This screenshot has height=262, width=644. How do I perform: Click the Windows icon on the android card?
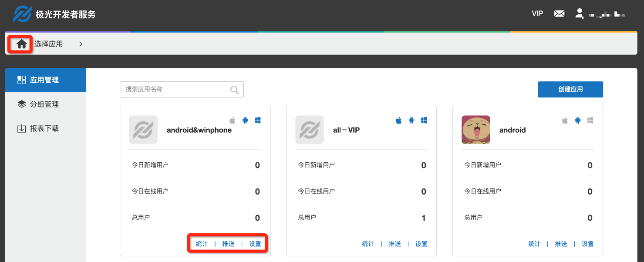point(590,120)
